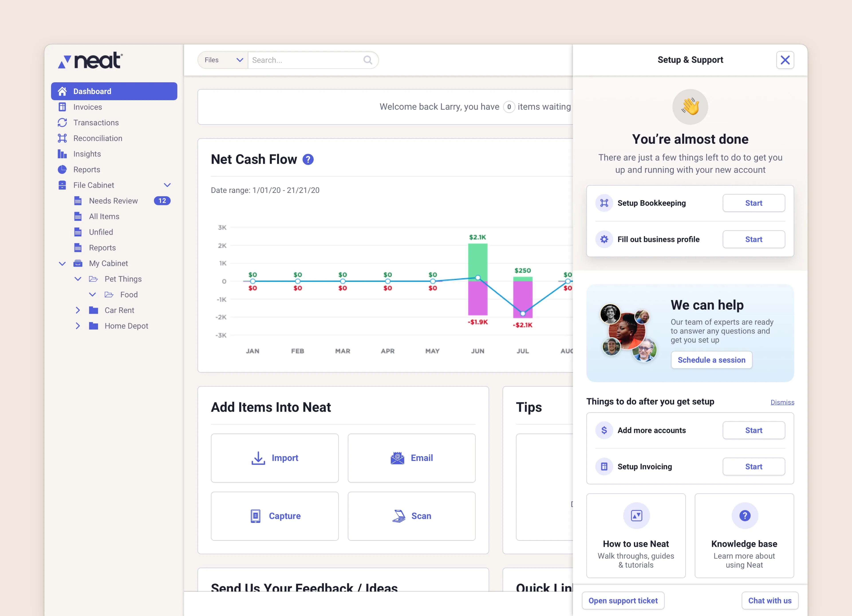Collapse the File Cabinet section chevron
The height and width of the screenshot is (616, 852).
point(168,185)
